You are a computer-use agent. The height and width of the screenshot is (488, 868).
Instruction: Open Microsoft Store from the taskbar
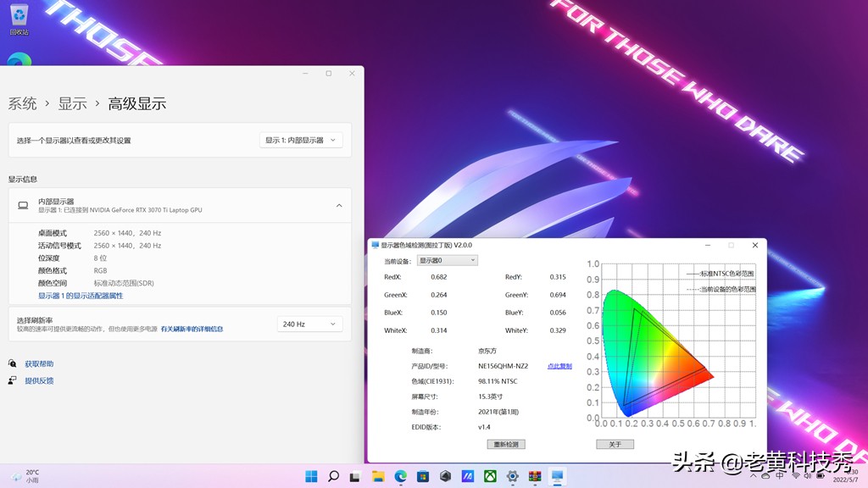click(423, 476)
